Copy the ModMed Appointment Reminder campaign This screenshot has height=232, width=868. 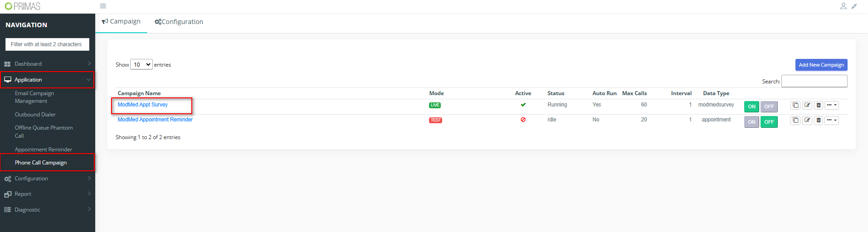(795, 121)
